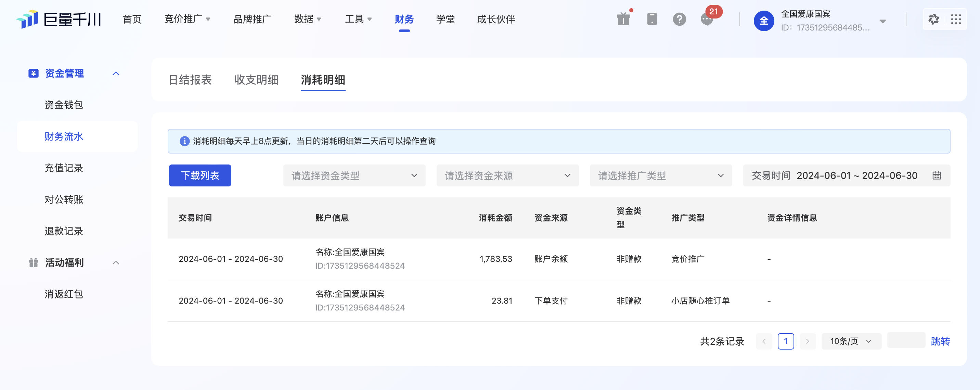
Task: Click the help question mark icon
Action: (679, 19)
